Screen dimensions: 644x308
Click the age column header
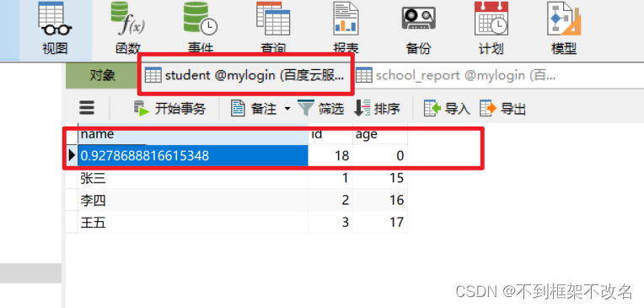pos(380,134)
